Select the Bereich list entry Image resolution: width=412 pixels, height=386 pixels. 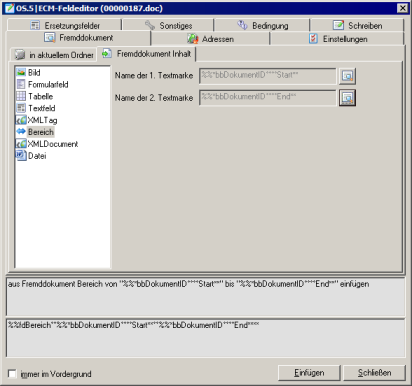(x=41, y=132)
